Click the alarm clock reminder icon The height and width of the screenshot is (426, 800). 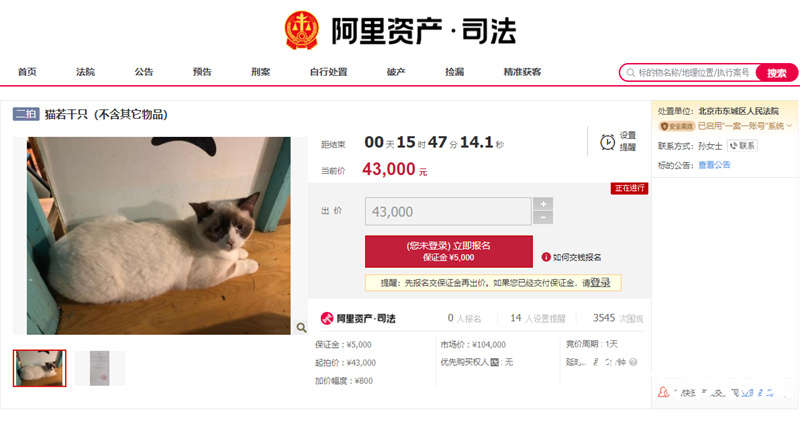607,142
